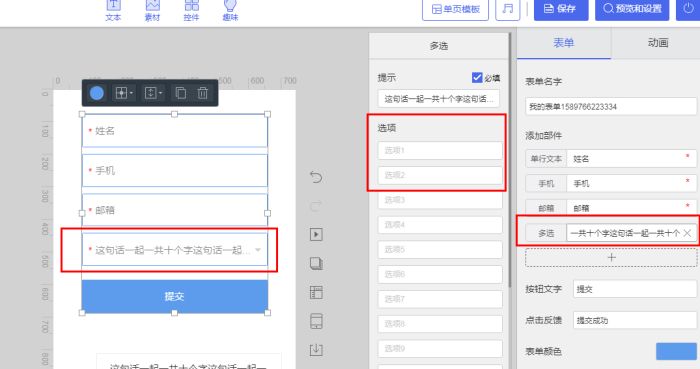Click the 点击反馈 feedback input
This screenshot has width=700, height=369.
tap(634, 320)
